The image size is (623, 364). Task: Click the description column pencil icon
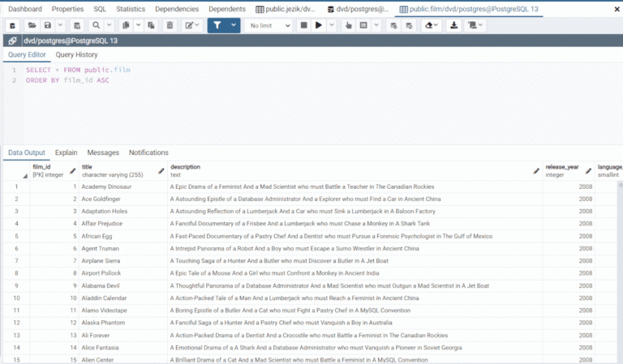point(536,171)
